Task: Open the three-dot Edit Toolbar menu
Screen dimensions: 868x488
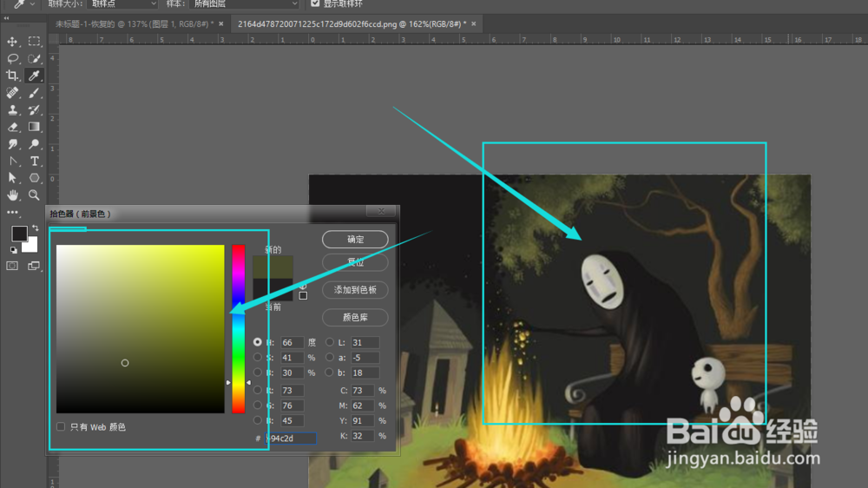Action: (12, 212)
